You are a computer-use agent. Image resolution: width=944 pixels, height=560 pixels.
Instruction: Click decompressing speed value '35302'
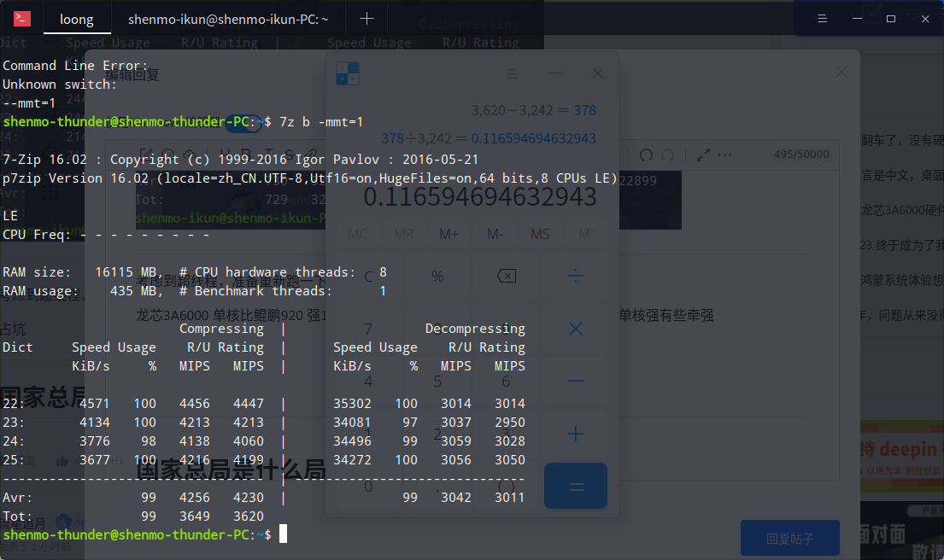(352, 404)
